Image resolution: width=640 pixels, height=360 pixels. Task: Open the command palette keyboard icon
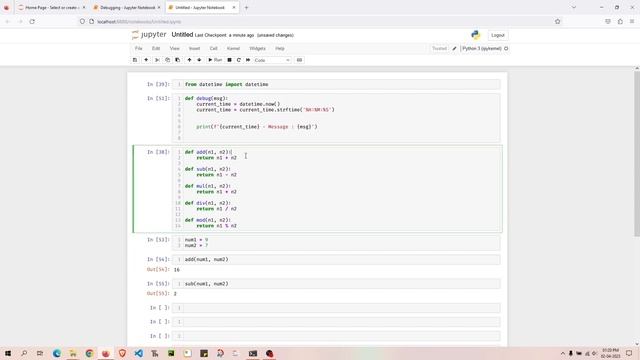[x=299, y=60]
